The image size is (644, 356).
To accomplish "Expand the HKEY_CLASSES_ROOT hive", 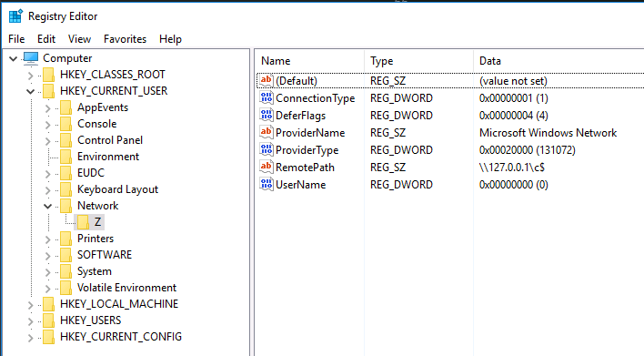I will [30, 76].
